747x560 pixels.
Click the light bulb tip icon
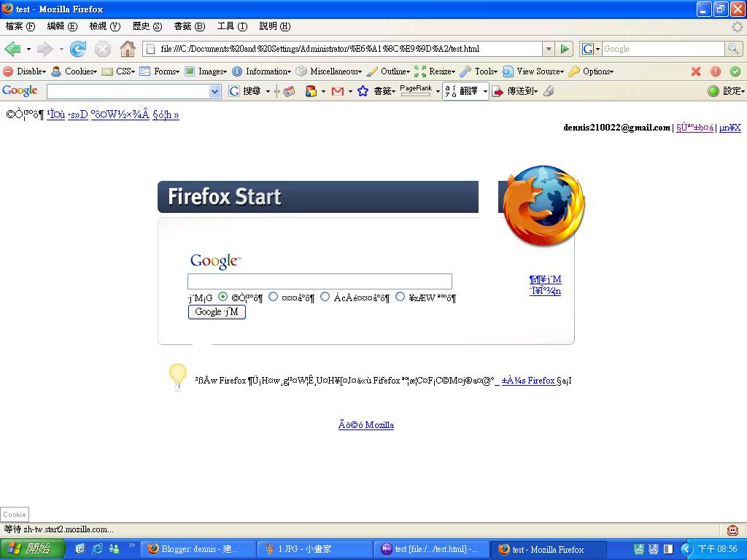[178, 377]
